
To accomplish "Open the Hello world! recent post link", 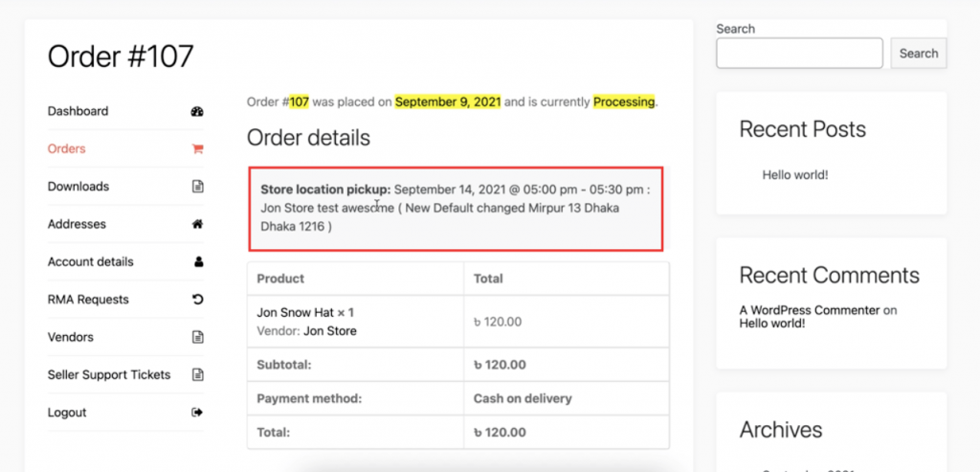I will 795,175.
